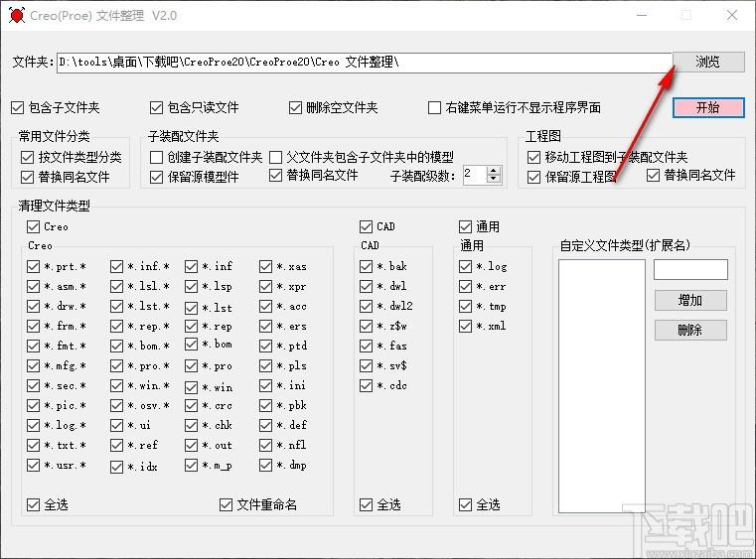Click the 子装配级数 value field
Image resolution: width=756 pixels, height=559 pixels.
[475, 175]
